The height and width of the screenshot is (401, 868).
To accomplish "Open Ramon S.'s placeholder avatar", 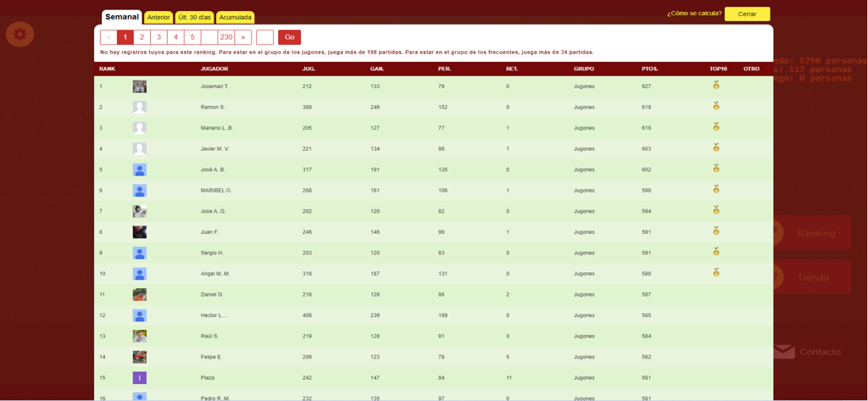I will click(140, 108).
